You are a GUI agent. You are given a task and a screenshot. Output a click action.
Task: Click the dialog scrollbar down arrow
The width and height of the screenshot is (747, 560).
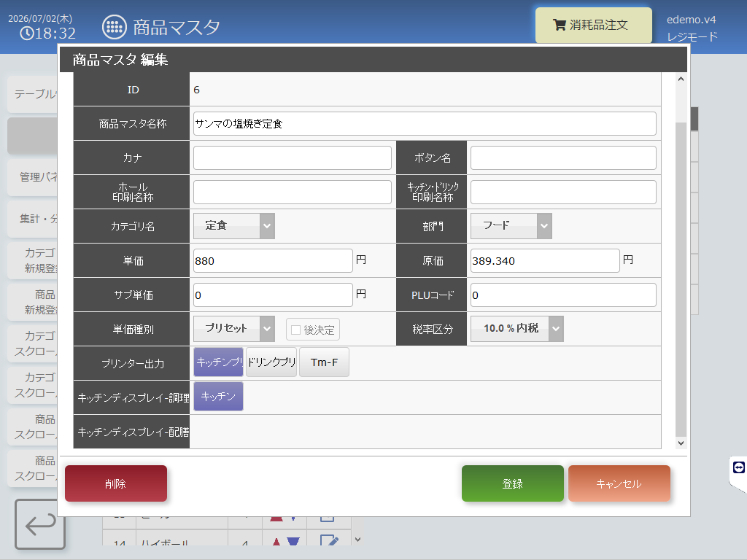(681, 443)
